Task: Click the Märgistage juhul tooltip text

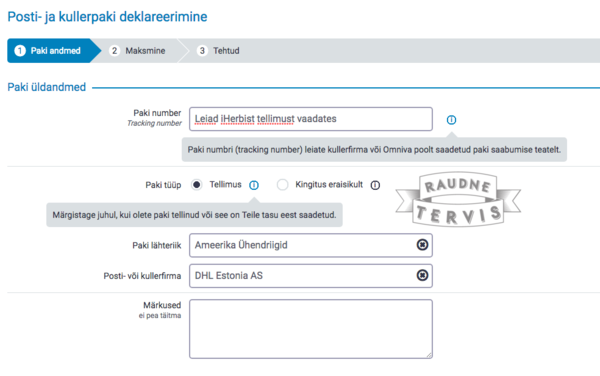Action: [x=194, y=215]
